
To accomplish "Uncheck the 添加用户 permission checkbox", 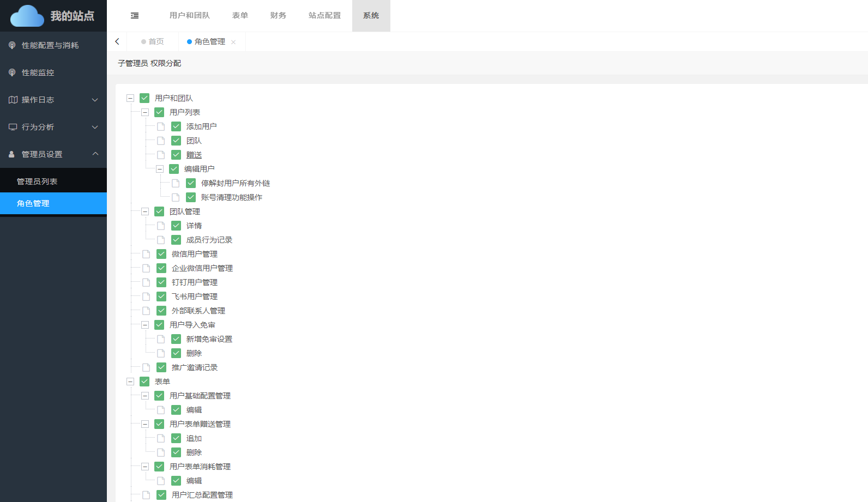I will pyautogui.click(x=176, y=126).
